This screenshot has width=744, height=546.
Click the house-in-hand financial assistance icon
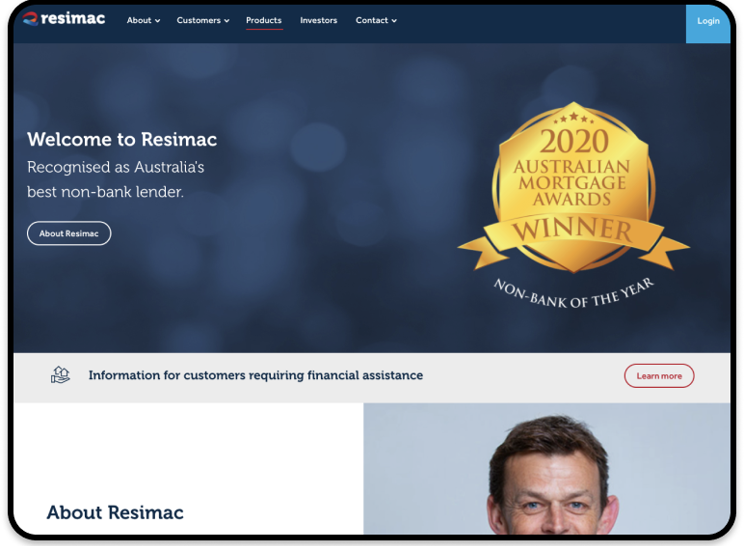pyautogui.click(x=60, y=375)
